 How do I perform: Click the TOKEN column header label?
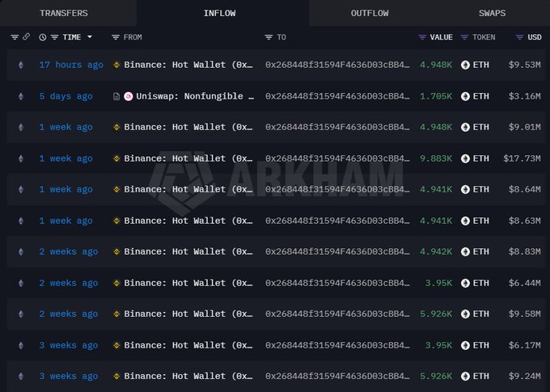(484, 37)
